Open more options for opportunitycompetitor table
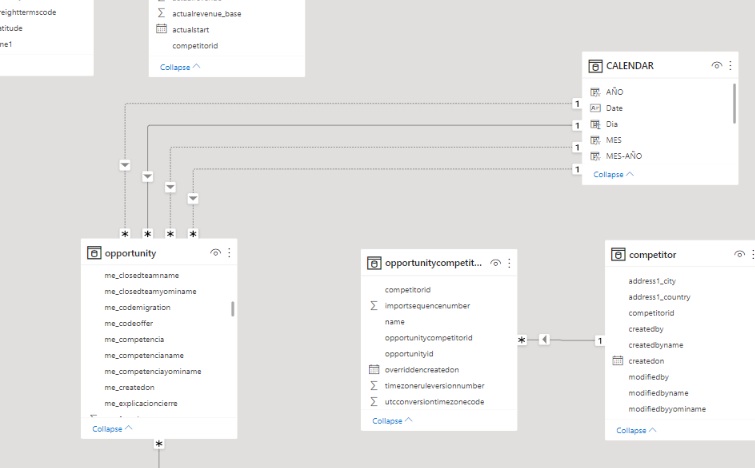The image size is (755, 468). pyautogui.click(x=509, y=263)
